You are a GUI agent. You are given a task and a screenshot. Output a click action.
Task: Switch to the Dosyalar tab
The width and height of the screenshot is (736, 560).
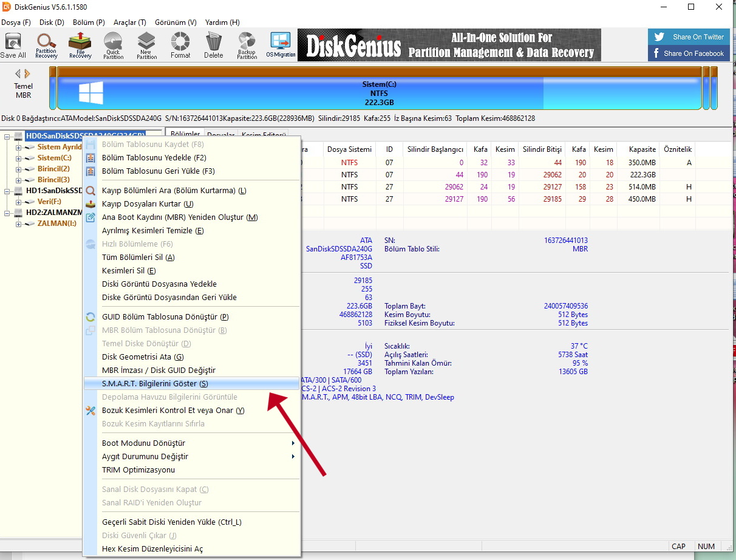click(221, 135)
